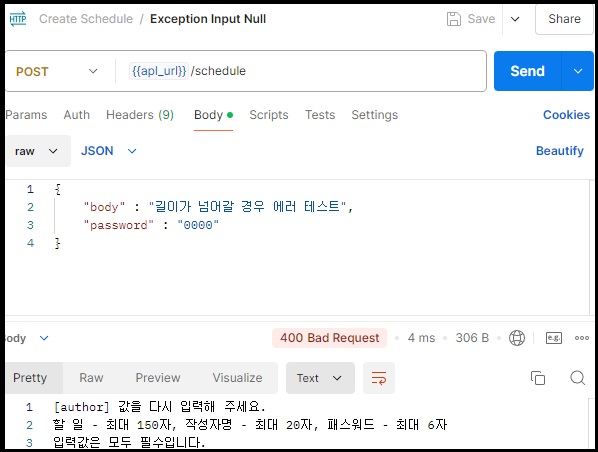Image resolution: width=598 pixels, height=452 pixels.
Task: Click the {{api_url}} variable in the URL
Action: tap(159, 71)
